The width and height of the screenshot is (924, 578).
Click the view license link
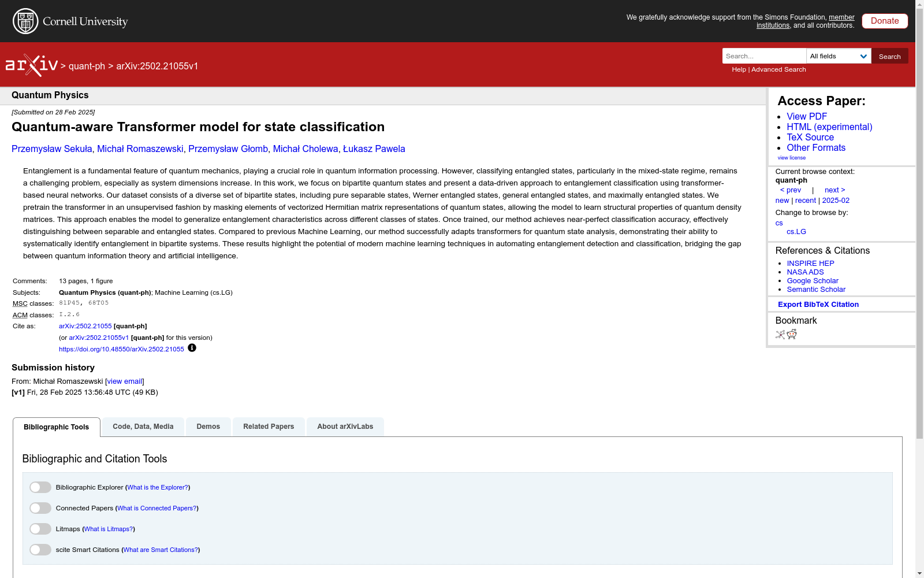click(792, 158)
